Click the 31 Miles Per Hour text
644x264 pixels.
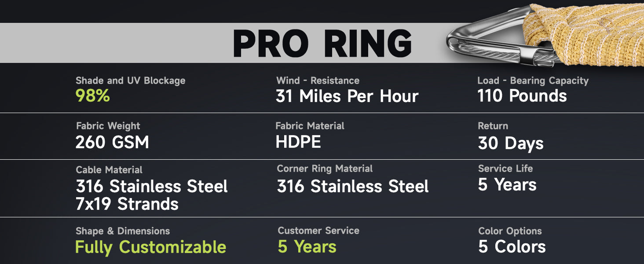pyautogui.click(x=347, y=96)
